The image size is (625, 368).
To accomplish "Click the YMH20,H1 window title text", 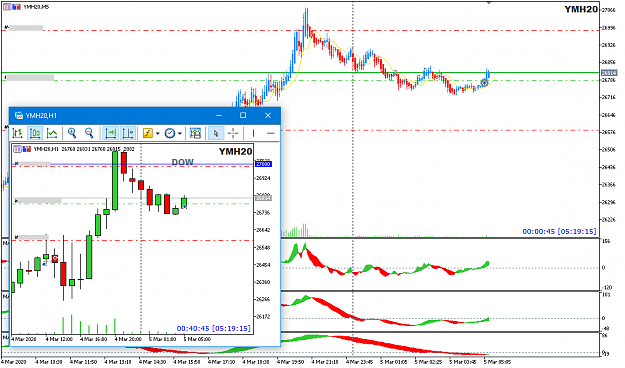I will click(x=41, y=116).
